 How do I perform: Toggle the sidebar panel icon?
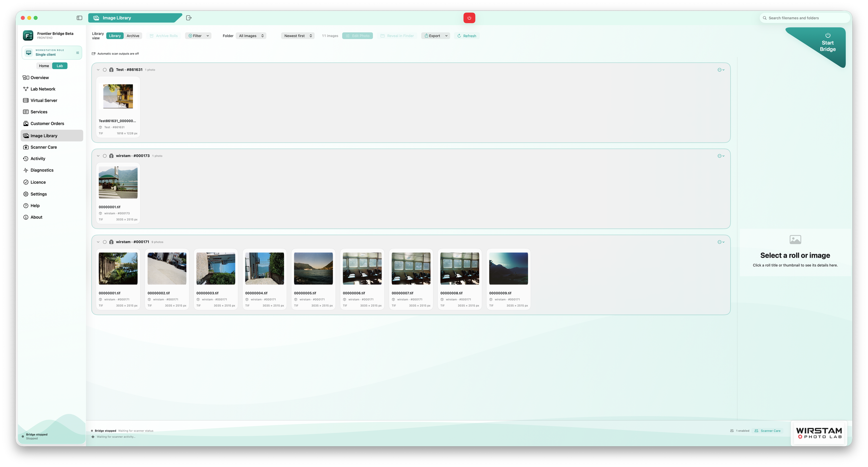80,18
